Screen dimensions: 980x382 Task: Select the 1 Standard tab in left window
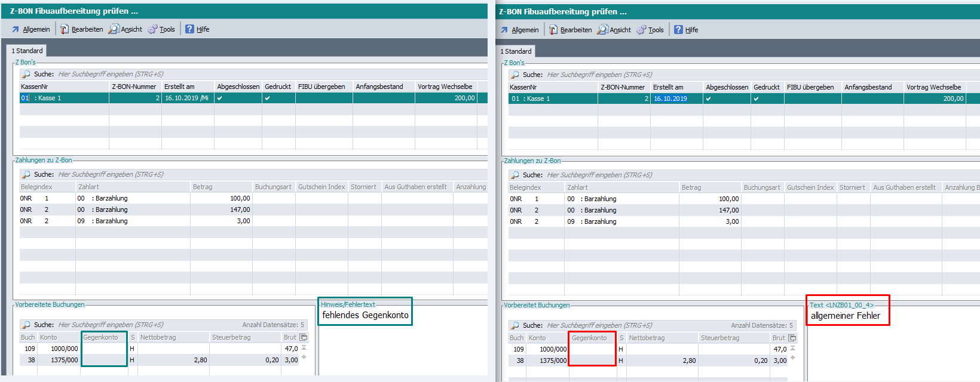pos(27,51)
